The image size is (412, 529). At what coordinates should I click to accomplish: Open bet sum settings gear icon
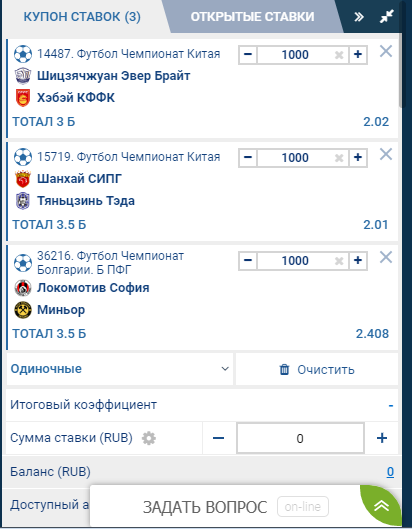tap(149, 438)
